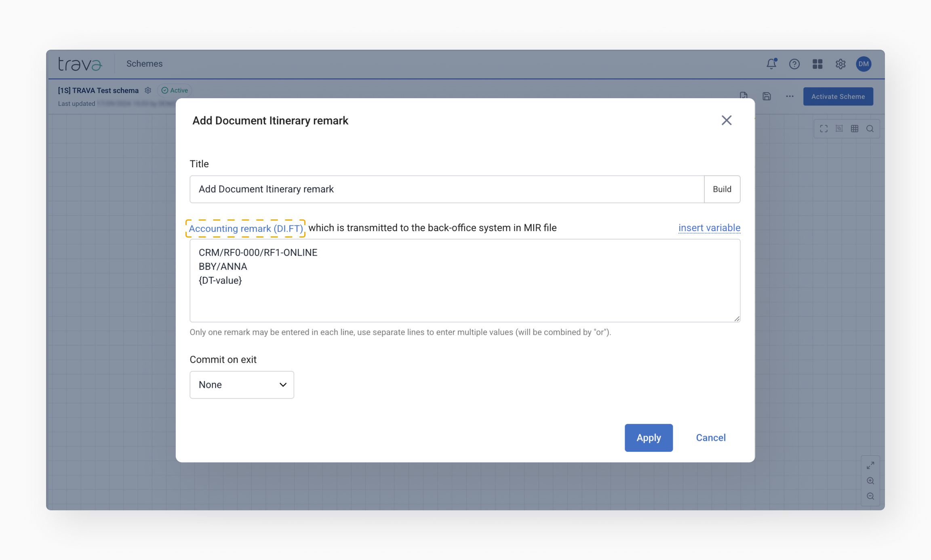Zoom out on the canvas
Viewport: 931px width, 560px height.
(870, 496)
